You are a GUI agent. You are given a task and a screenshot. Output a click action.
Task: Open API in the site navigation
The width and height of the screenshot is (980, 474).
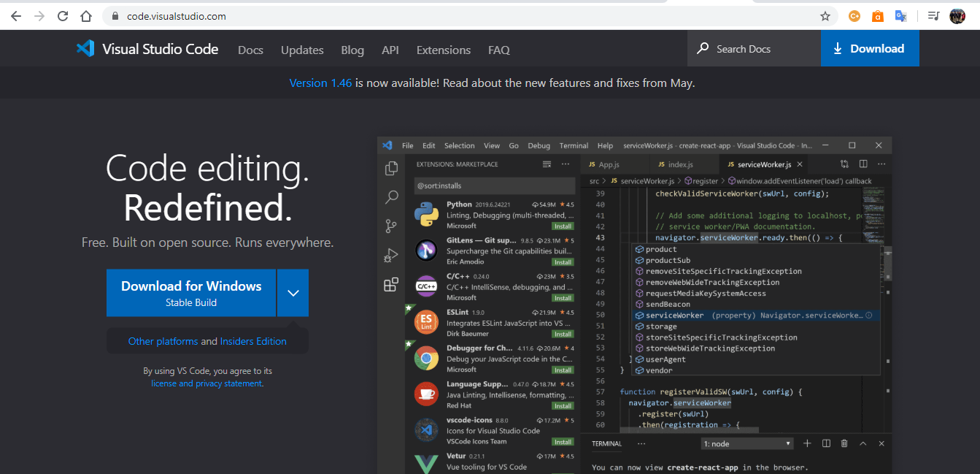[390, 50]
